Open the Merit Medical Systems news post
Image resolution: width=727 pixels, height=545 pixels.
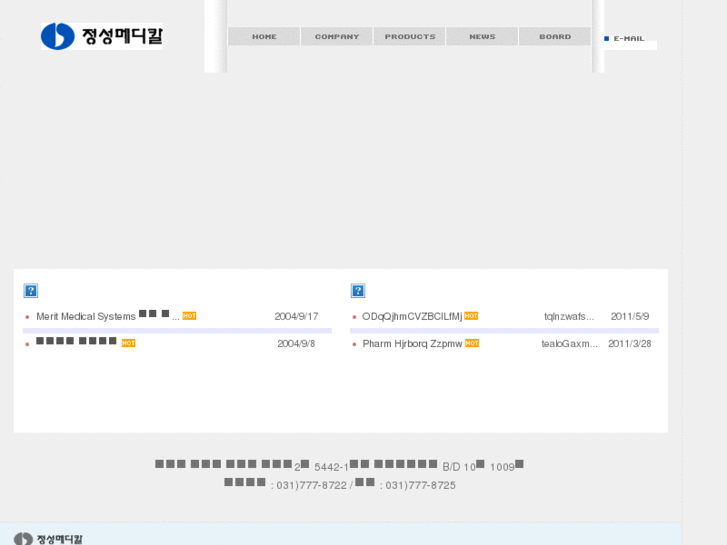108,316
